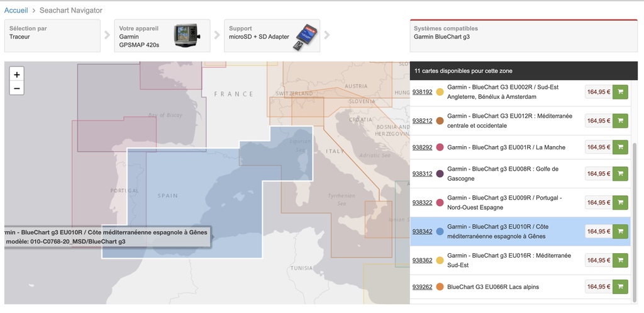Open product reference 938312
This screenshot has height=313, width=644.
422,174
